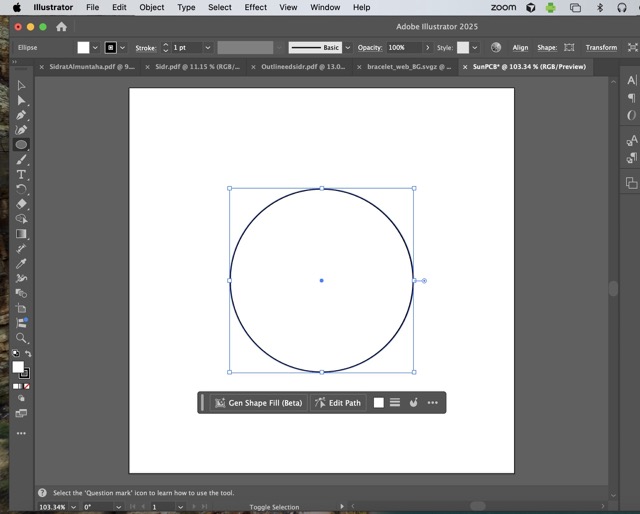Click the white fill swatch in contextual bar
The width and height of the screenshot is (640, 514).
(x=379, y=403)
